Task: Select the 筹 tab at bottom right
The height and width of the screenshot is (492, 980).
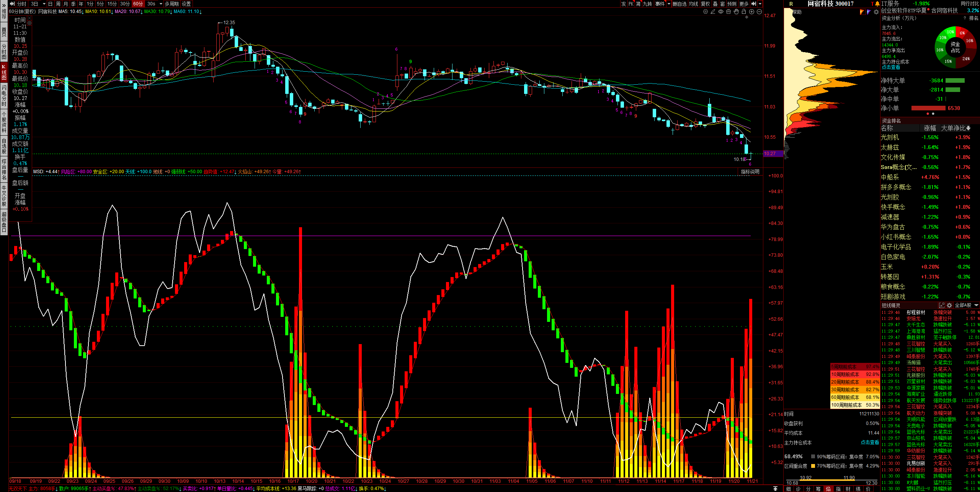Action: click(x=818, y=489)
